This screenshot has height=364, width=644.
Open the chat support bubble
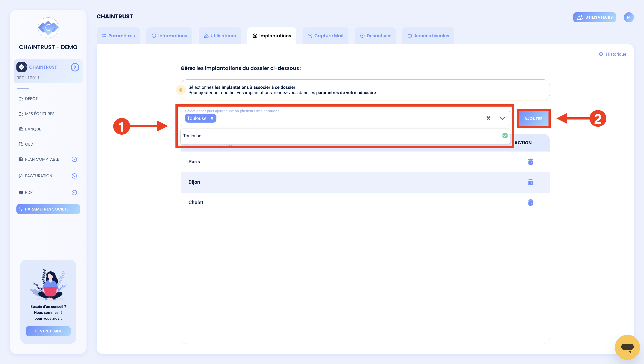coord(627,347)
